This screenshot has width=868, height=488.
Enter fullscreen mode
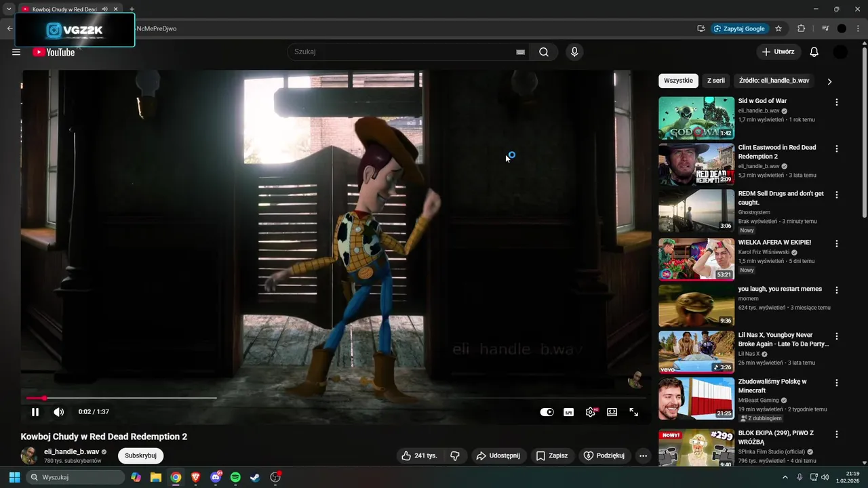(x=634, y=412)
